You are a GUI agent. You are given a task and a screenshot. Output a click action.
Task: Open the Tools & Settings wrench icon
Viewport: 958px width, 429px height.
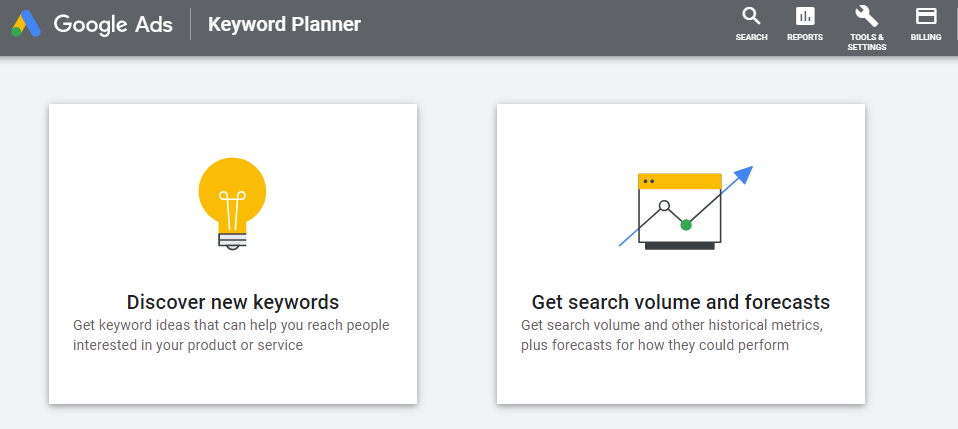pos(866,16)
